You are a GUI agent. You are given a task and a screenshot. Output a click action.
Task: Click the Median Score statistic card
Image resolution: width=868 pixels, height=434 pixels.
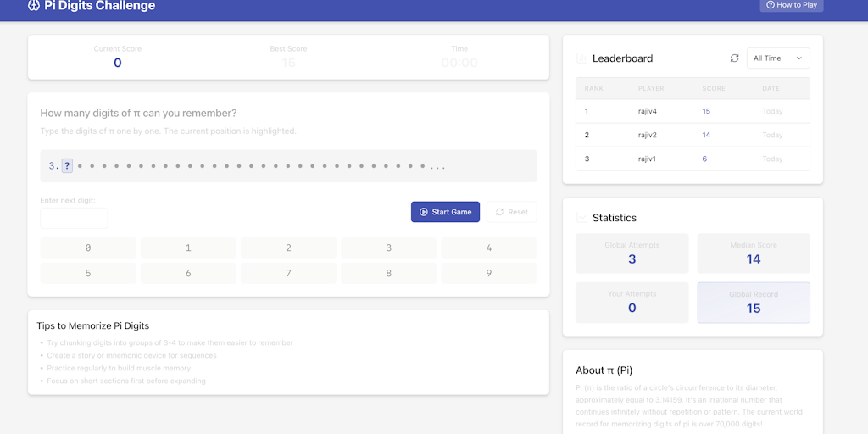pos(753,253)
